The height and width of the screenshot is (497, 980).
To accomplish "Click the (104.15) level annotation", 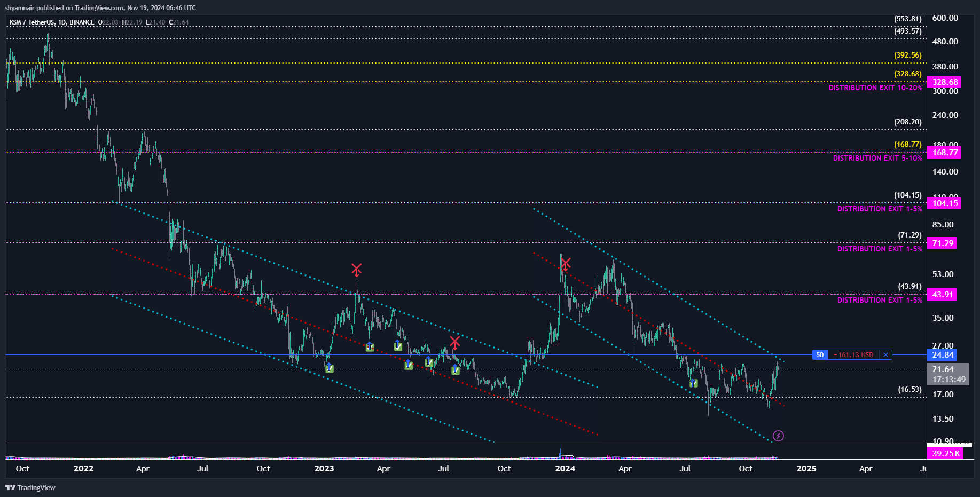I will [908, 195].
